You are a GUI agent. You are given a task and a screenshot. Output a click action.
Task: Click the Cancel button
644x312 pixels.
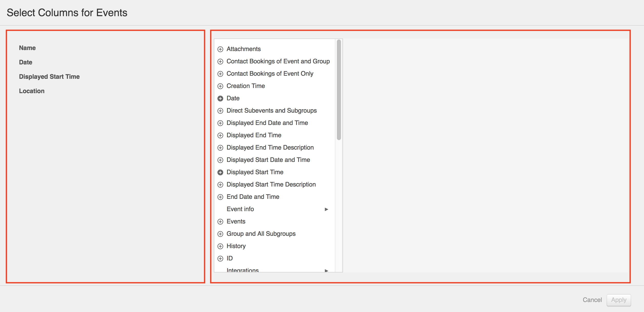coord(592,300)
